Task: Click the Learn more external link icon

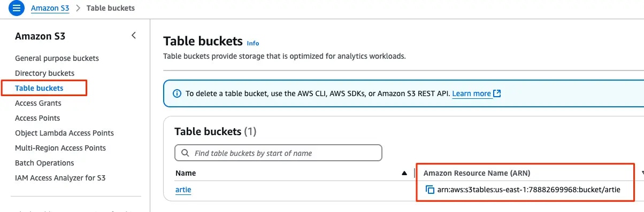Action: click(x=497, y=93)
